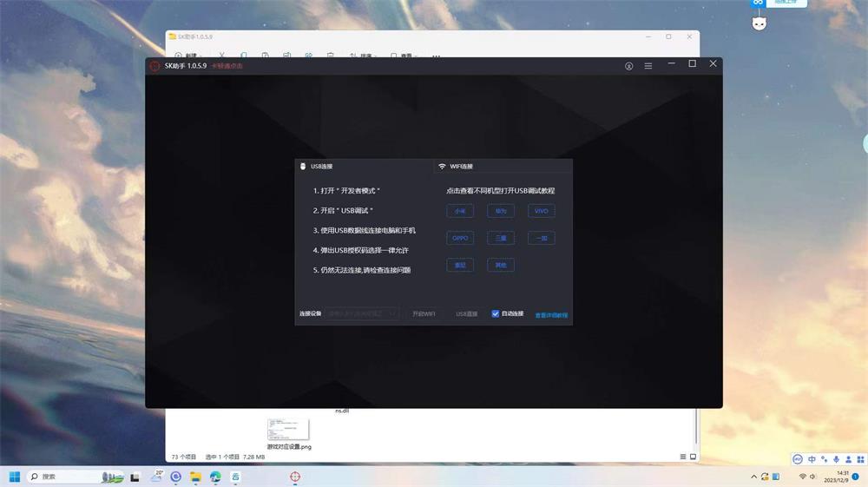Screen dimensions: 868x487
Task: Open the hamburger menu in SK助手
Action: click(x=648, y=66)
